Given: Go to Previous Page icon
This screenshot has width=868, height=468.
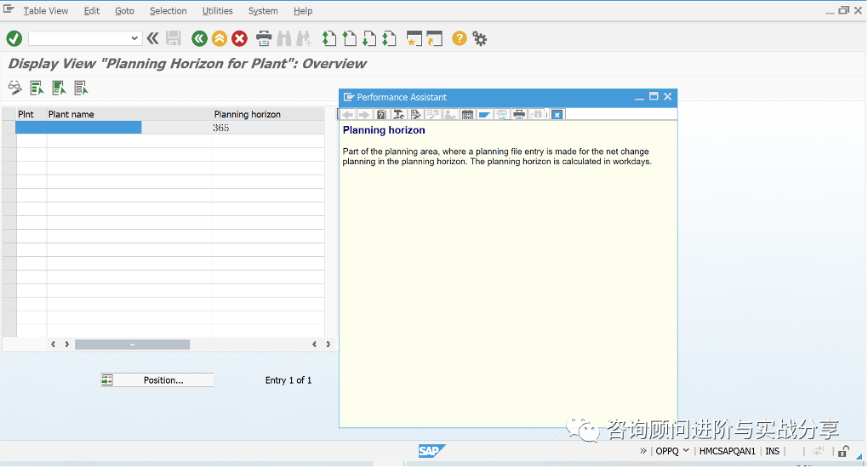Looking at the screenshot, I should (349, 39).
